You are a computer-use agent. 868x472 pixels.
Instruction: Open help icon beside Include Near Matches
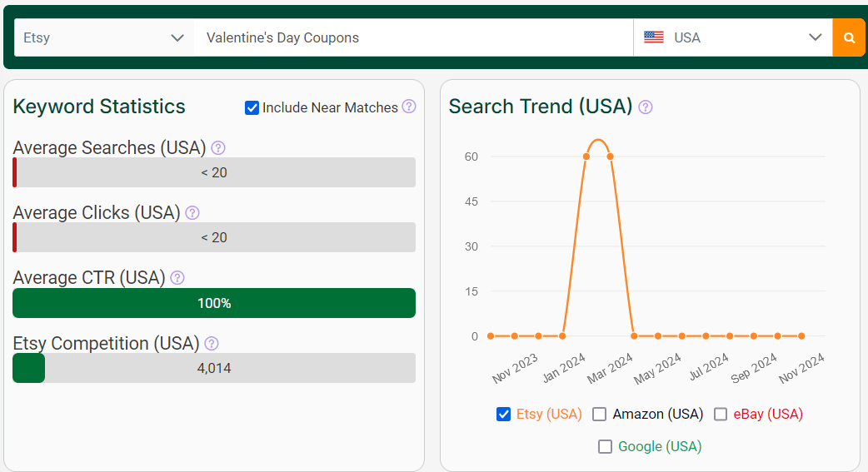pyautogui.click(x=409, y=107)
